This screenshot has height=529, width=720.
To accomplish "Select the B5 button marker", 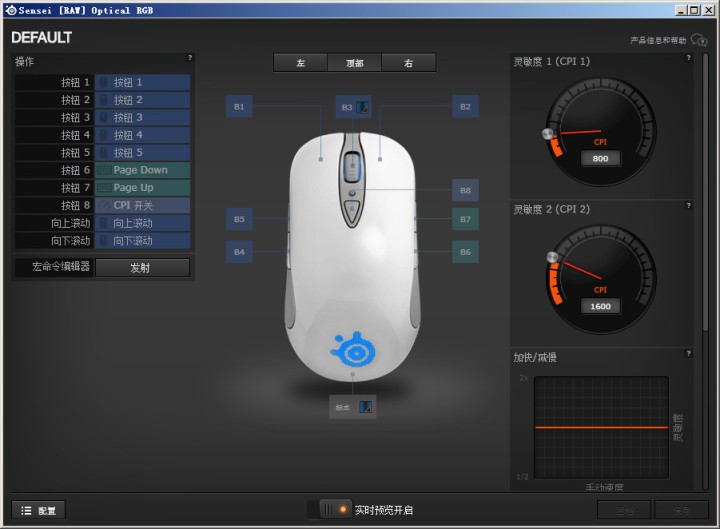I will (239, 219).
